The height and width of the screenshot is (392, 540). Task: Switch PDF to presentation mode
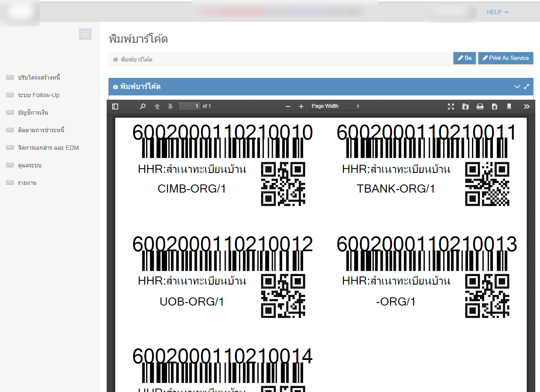(451, 107)
